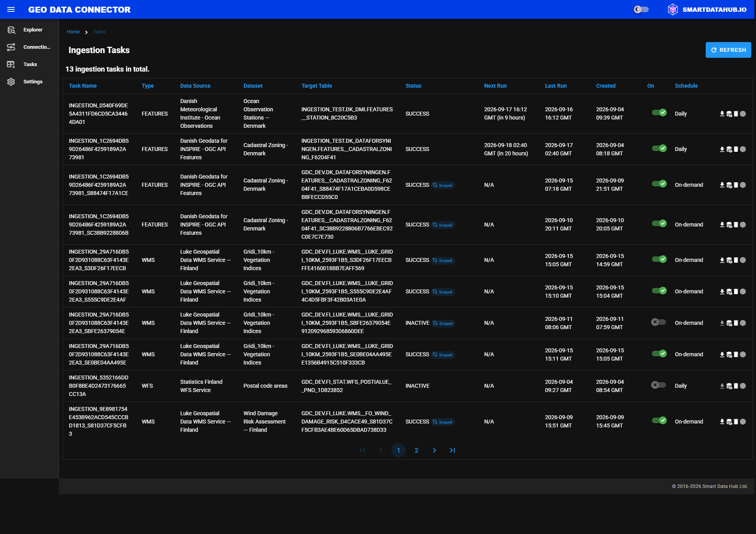Viewport: 756px width, 534px height.
Task: Click download icon for S88474F17A1CE task
Action: coord(722,185)
